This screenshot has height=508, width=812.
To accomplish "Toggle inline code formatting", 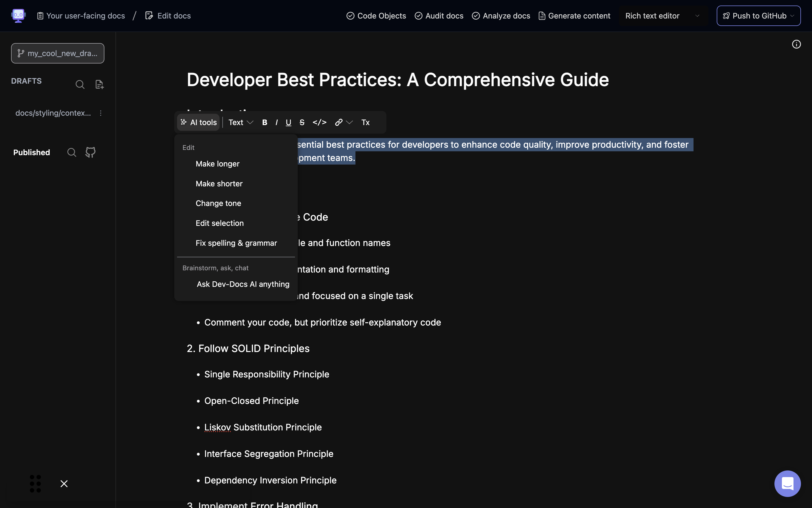I will click(x=319, y=122).
